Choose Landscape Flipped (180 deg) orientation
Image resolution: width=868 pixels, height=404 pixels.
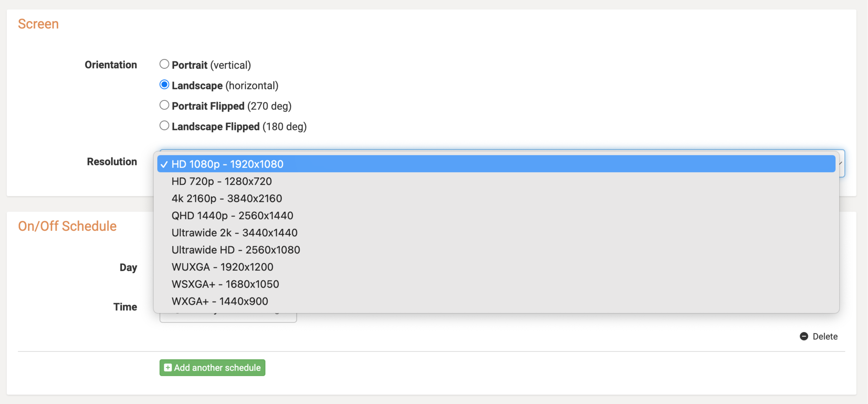pos(164,126)
